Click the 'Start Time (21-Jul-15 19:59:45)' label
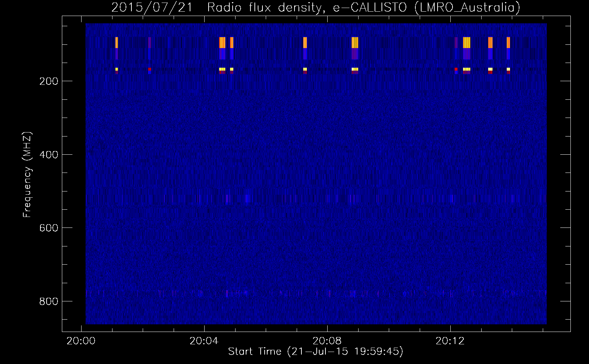 (x=316, y=352)
